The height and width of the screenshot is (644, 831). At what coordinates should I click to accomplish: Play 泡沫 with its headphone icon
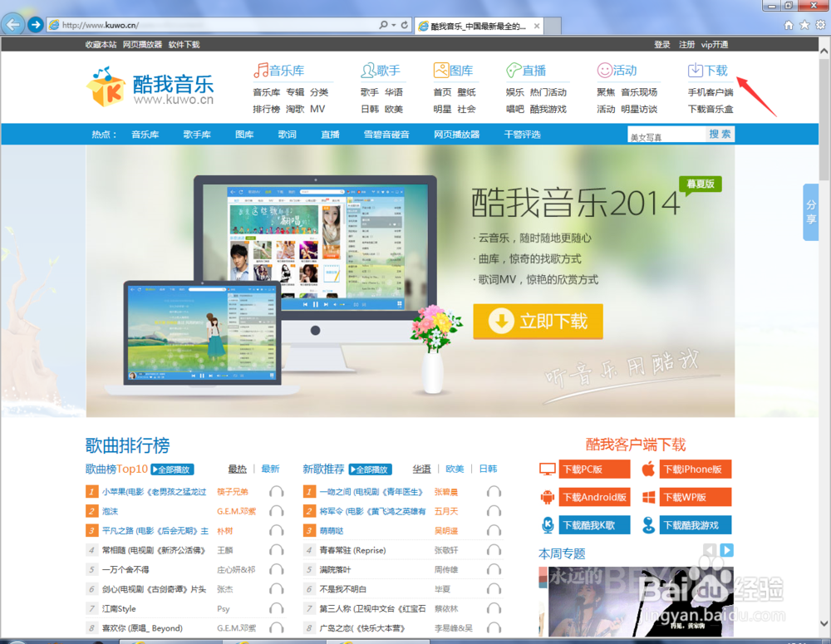point(276,511)
